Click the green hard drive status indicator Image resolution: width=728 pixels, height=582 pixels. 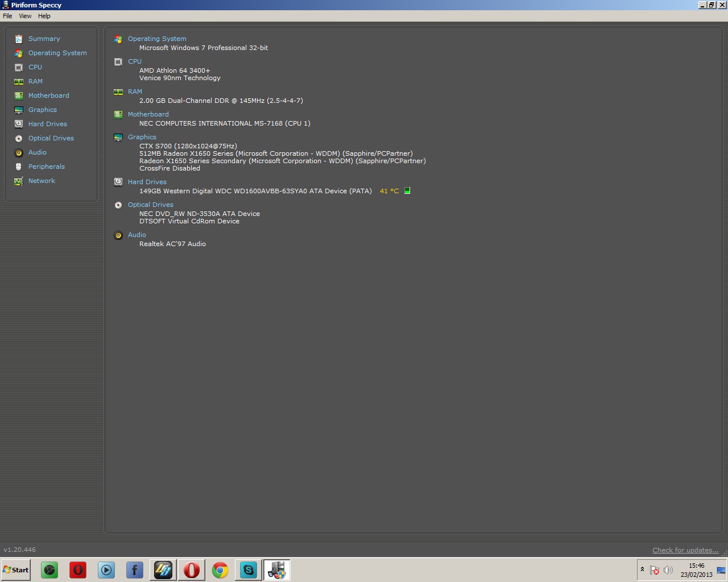(x=407, y=191)
